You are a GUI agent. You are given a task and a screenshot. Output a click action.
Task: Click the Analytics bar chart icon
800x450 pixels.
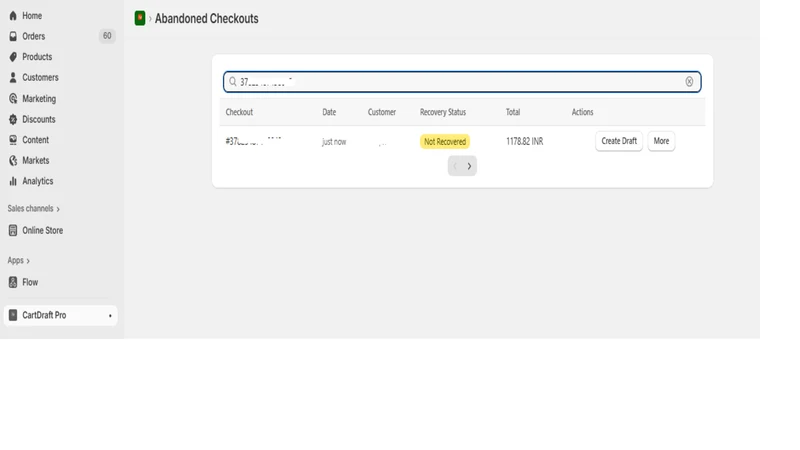[x=13, y=181]
